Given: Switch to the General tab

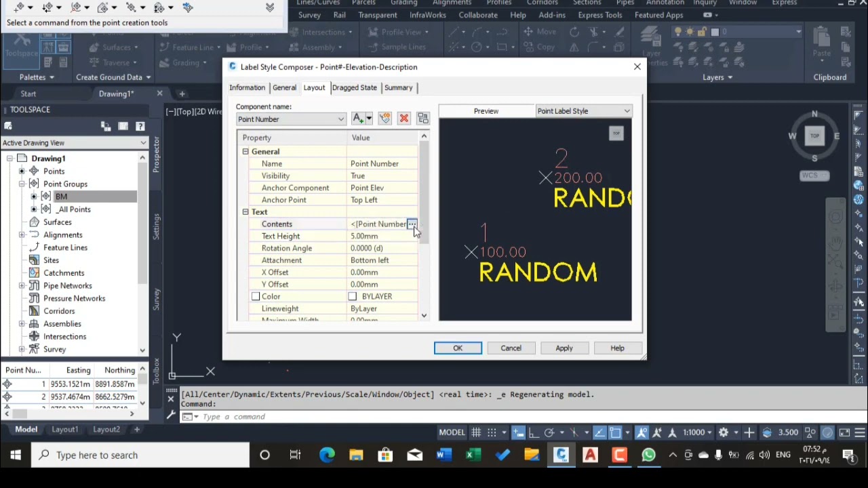Looking at the screenshot, I should 284,87.
